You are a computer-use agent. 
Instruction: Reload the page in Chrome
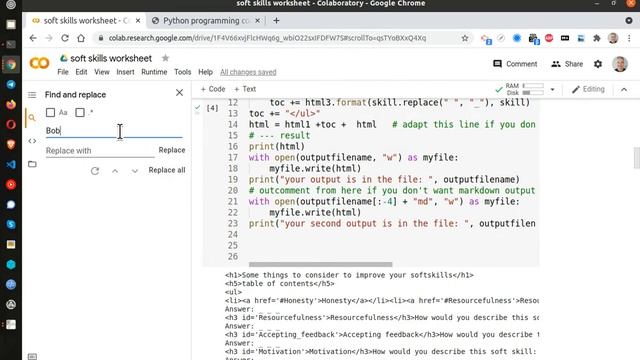pyautogui.click(x=64, y=38)
